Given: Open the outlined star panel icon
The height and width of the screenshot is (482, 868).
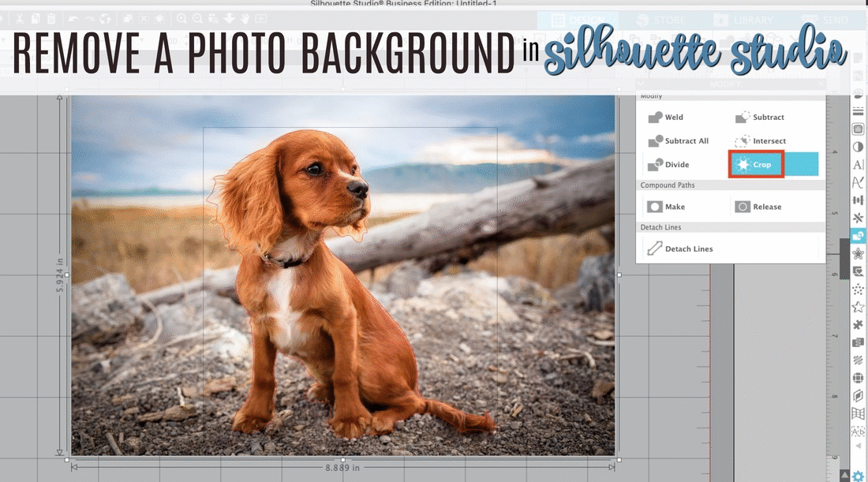Looking at the screenshot, I should [858, 307].
